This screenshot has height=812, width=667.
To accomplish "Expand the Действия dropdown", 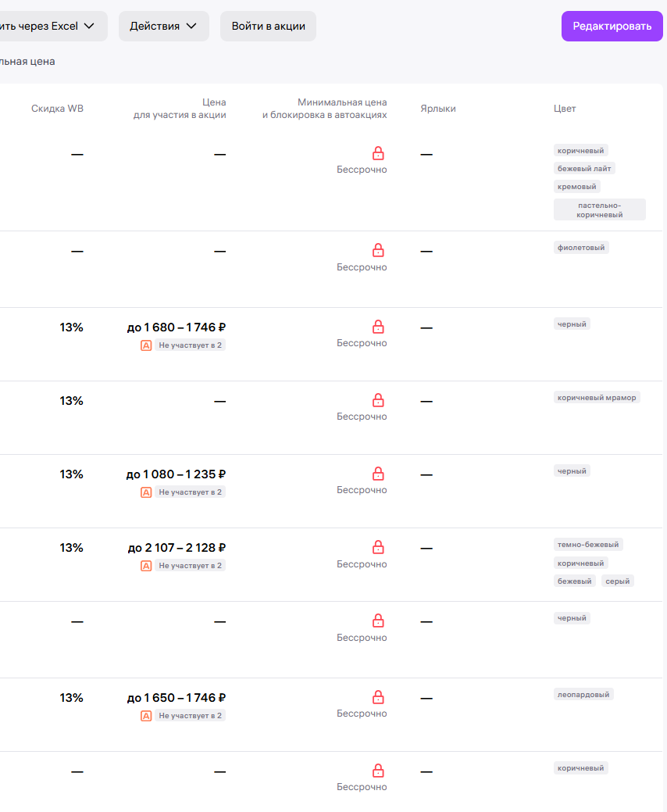I will [x=164, y=26].
